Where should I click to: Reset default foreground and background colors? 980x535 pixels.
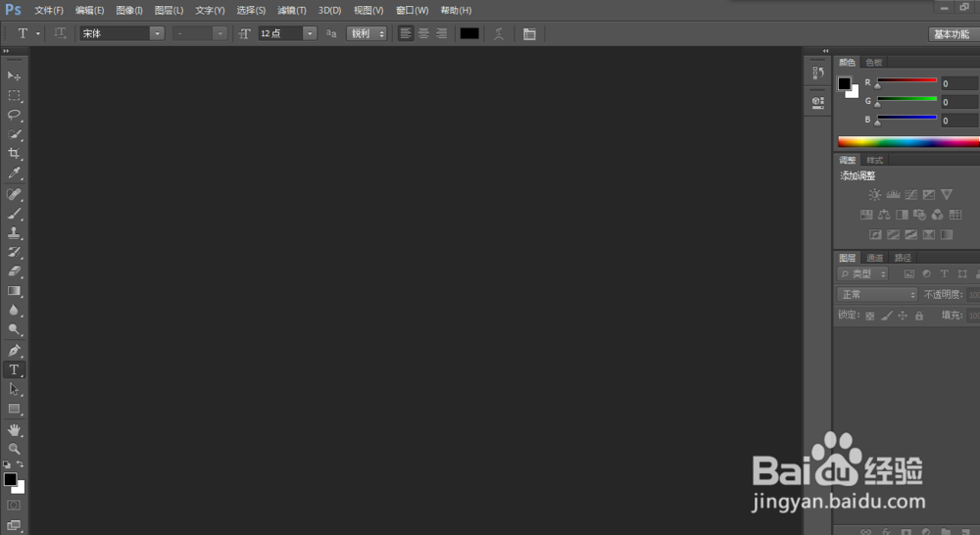coord(6,464)
